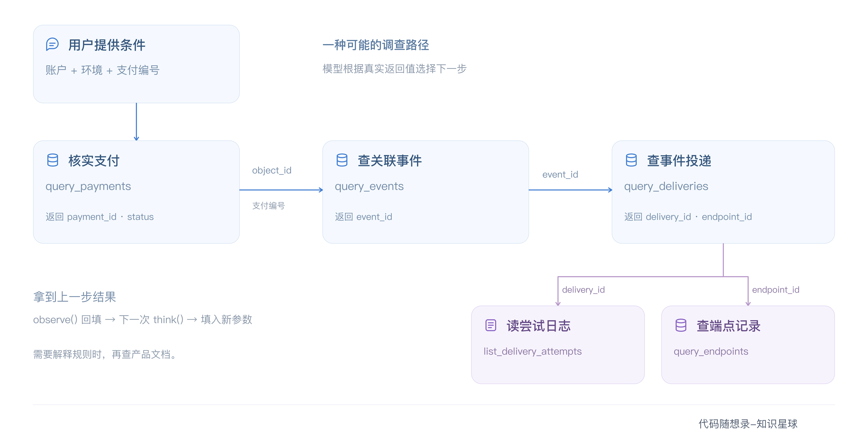The image size is (868, 446).
Task: Click the query_endpoints label
Action: pos(711,351)
